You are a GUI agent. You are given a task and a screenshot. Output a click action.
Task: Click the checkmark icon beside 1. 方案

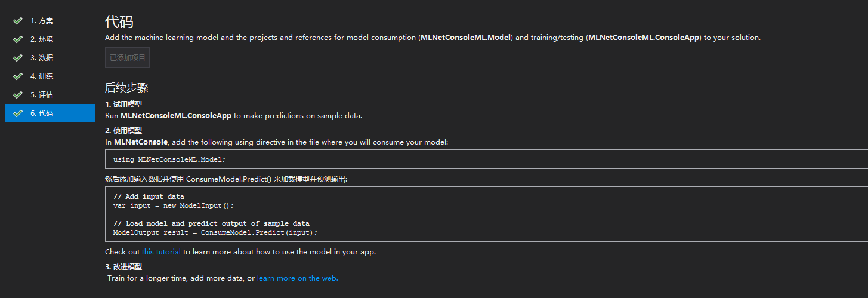point(18,21)
